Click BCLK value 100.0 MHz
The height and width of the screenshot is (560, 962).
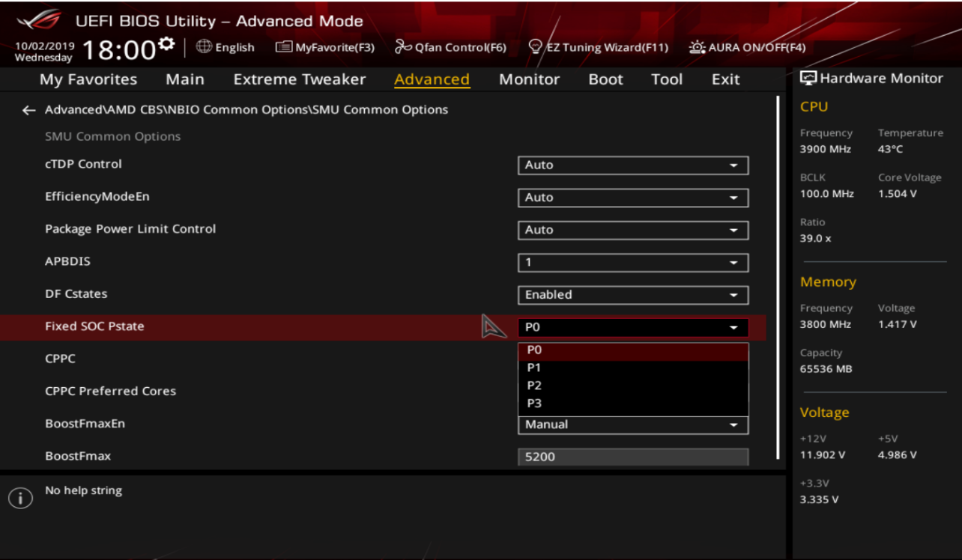click(827, 194)
